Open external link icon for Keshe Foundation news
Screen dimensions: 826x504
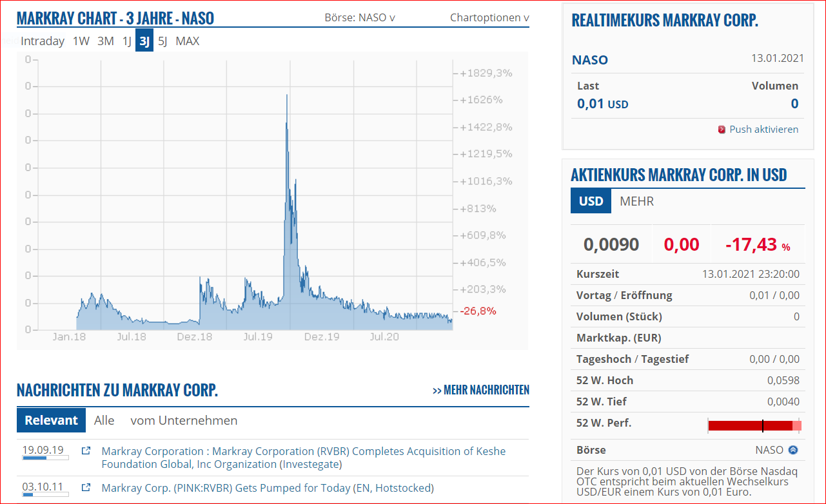pyautogui.click(x=86, y=451)
